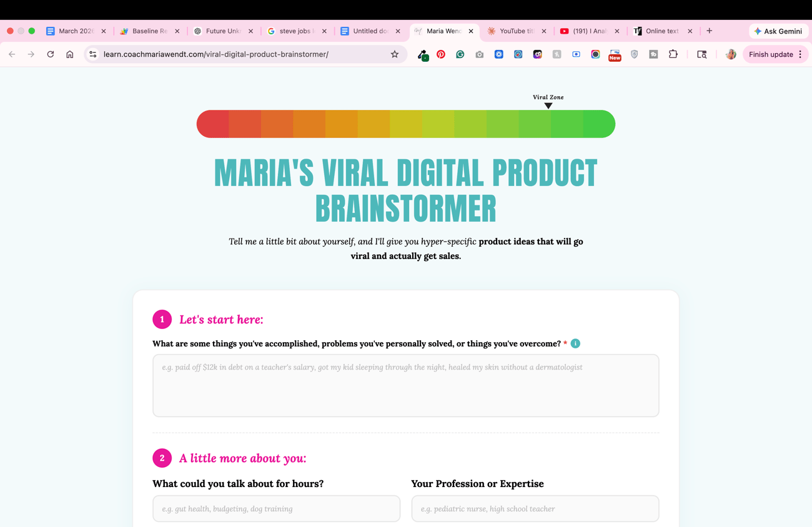Click the info icon beside the accomplishments question
Image resolution: width=812 pixels, height=527 pixels.
tap(575, 343)
